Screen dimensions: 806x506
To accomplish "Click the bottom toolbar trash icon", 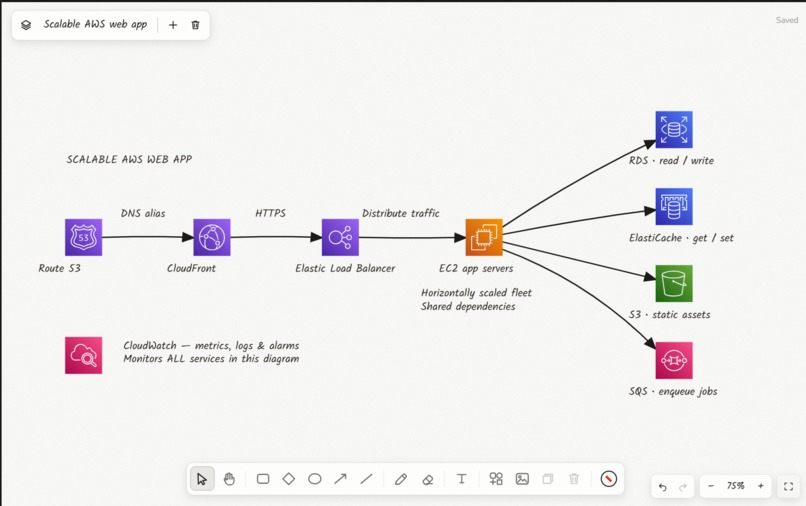I will click(x=574, y=479).
